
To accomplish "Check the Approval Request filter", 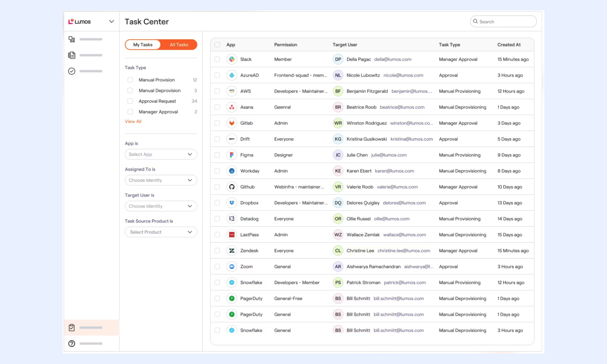I will click(130, 101).
